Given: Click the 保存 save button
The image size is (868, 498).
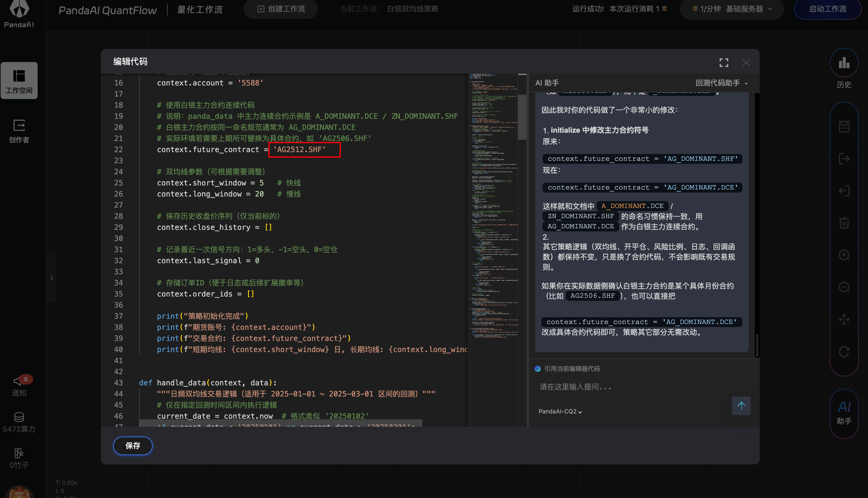Looking at the screenshot, I should [x=133, y=446].
